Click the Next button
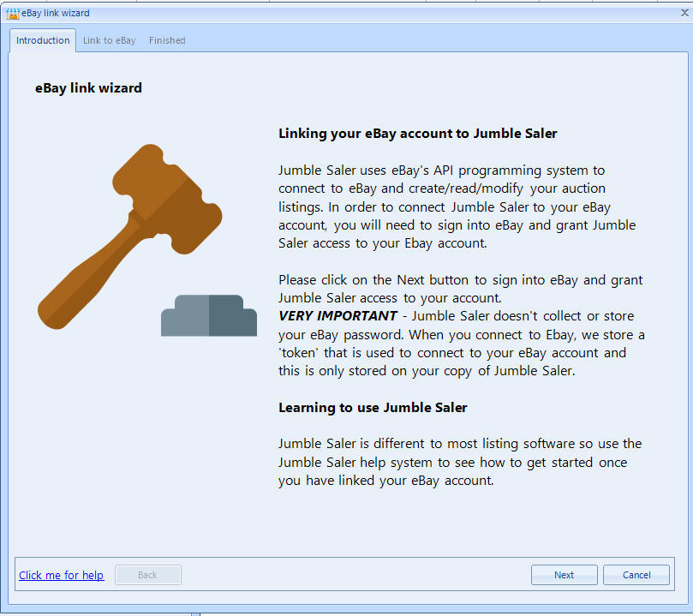 [x=564, y=575]
